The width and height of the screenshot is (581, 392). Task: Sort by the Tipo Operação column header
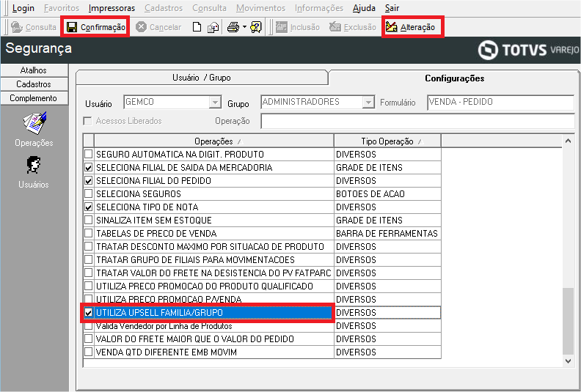coord(387,141)
